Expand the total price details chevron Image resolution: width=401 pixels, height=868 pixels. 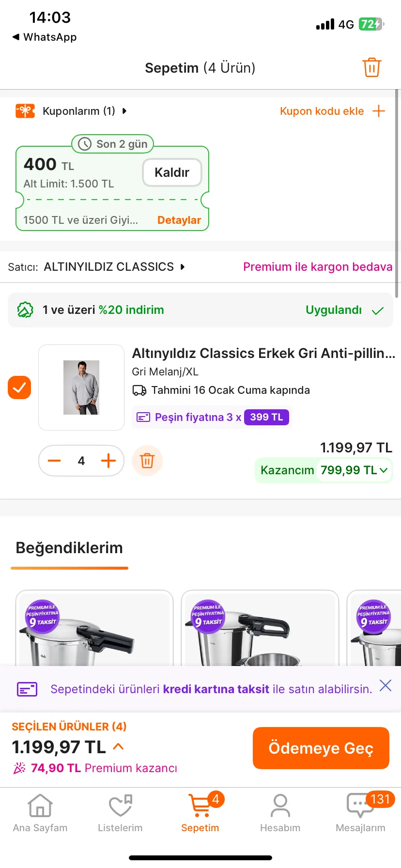118,746
